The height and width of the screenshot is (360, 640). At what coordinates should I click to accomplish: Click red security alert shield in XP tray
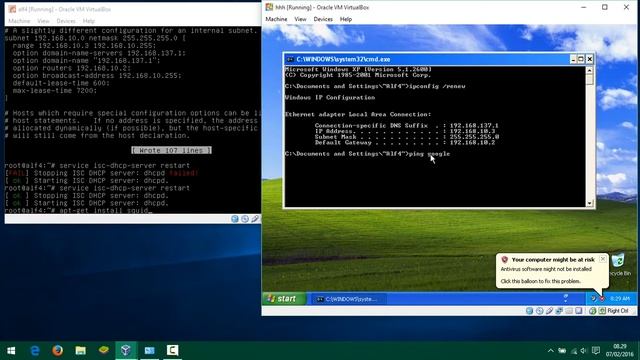click(x=602, y=299)
